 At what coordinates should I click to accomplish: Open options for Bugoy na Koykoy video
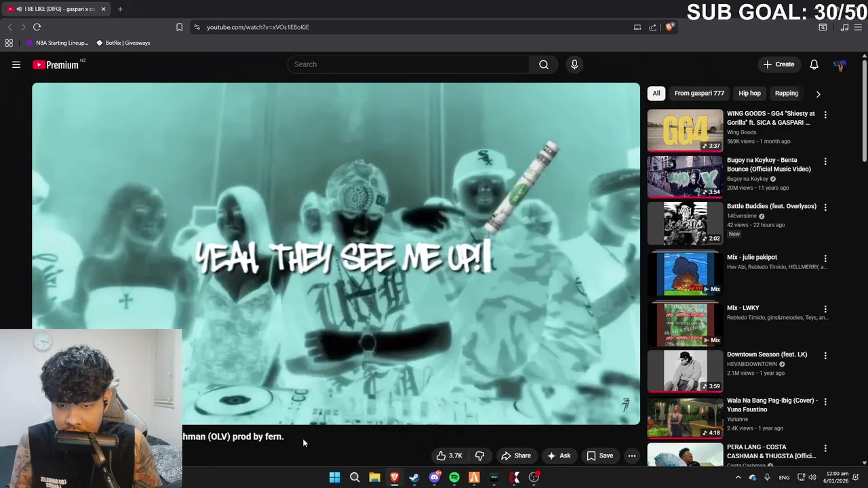825,161
